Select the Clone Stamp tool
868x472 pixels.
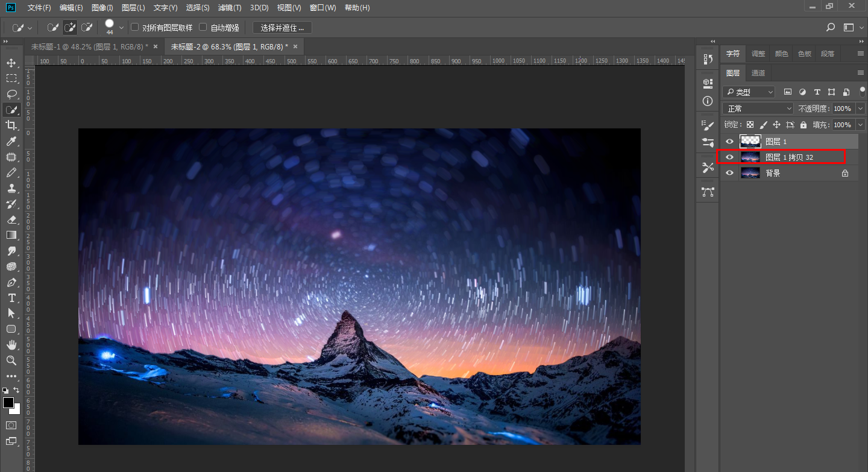[x=11, y=188]
